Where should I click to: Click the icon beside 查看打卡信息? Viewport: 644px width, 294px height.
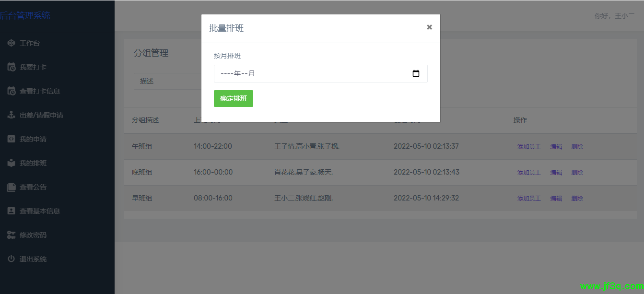pos(12,91)
